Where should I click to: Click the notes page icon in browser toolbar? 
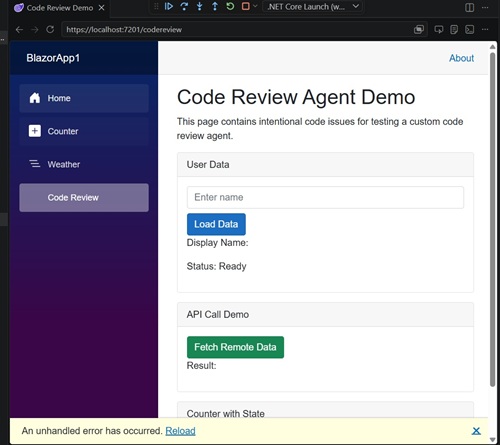pyautogui.click(x=454, y=30)
